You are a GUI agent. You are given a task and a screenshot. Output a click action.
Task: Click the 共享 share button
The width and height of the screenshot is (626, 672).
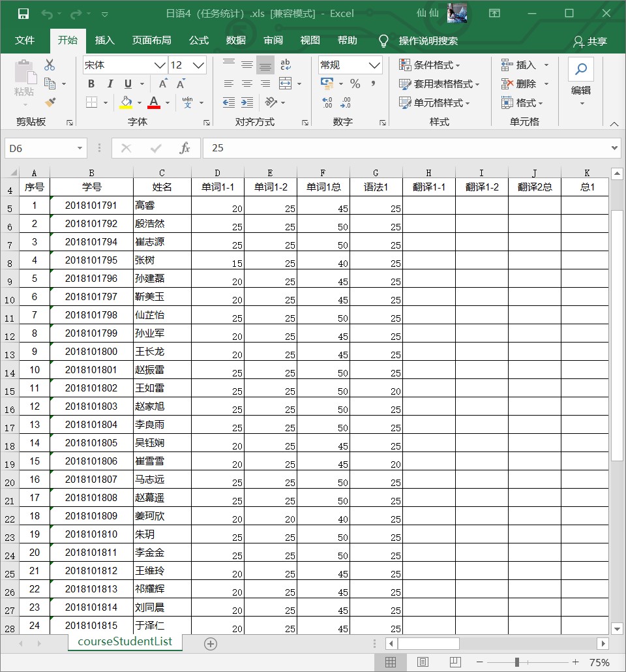coord(589,41)
